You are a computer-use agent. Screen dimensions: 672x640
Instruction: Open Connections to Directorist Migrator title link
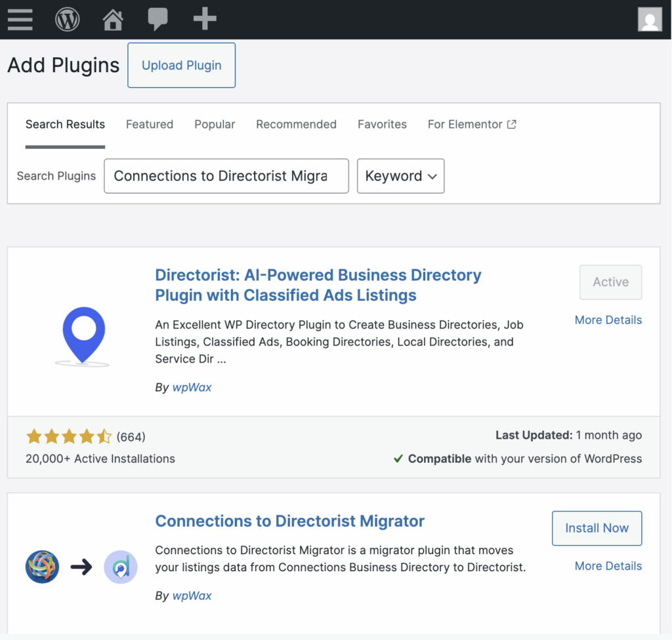pyautogui.click(x=289, y=521)
